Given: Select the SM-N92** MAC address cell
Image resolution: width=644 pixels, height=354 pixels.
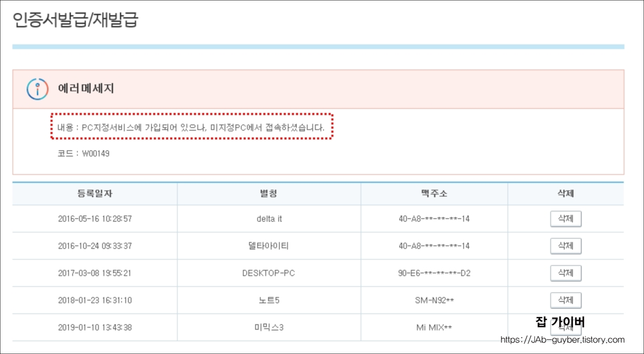Looking at the screenshot, I should [434, 300].
